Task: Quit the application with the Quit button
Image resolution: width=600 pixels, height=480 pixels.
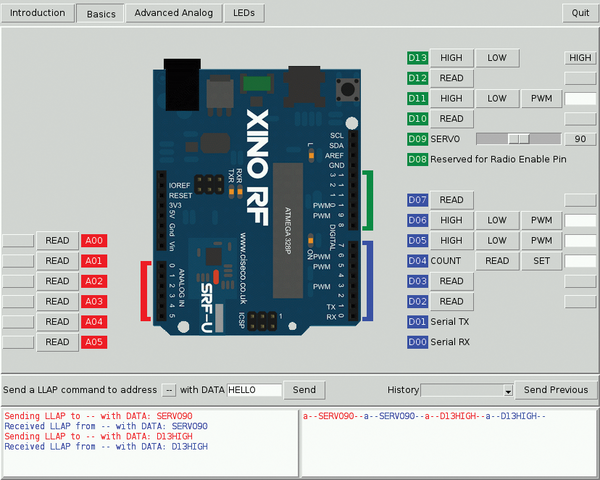Action: pyautogui.click(x=580, y=13)
